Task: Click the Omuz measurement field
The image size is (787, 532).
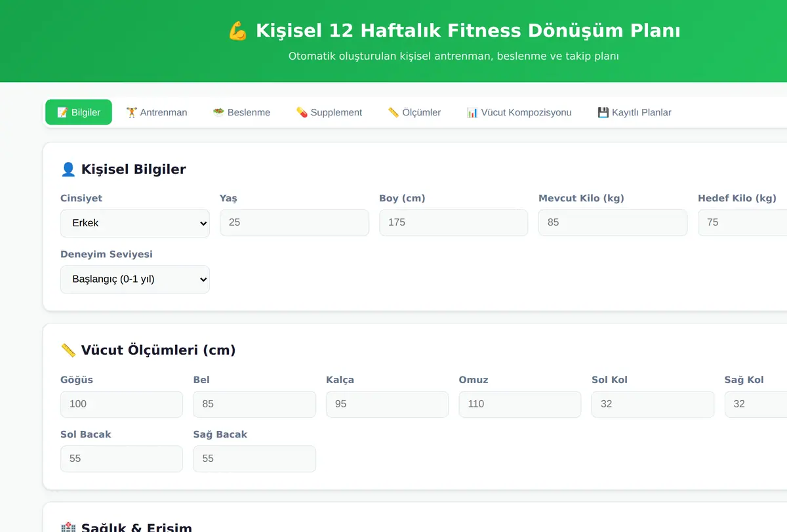Action: click(520, 404)
